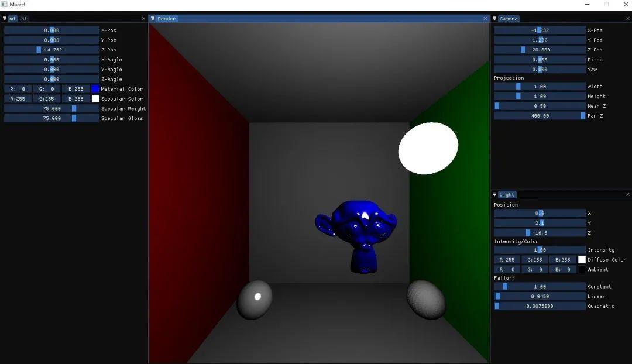The height and width of the screenshot is (364, 632).
Task: Select the m1 tab
Action: [12, 18]
